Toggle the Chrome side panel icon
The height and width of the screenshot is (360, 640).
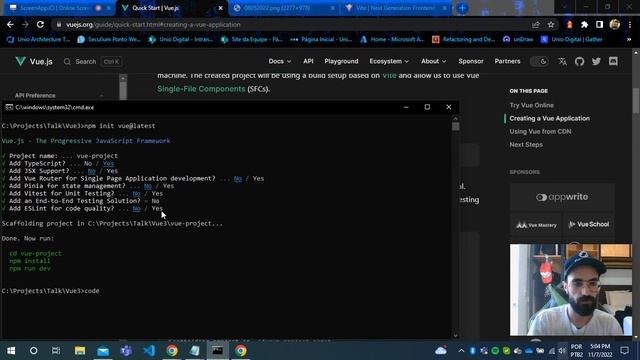click(x=599, y=24)
